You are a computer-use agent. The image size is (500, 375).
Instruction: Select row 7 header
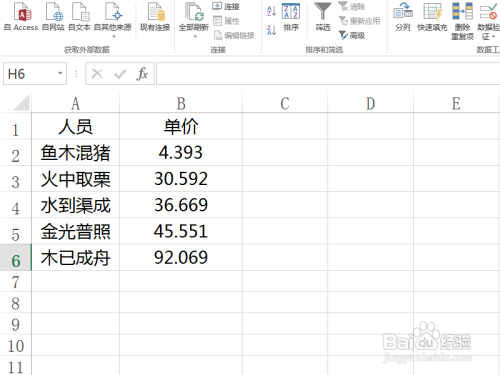[x=15, y=281]
